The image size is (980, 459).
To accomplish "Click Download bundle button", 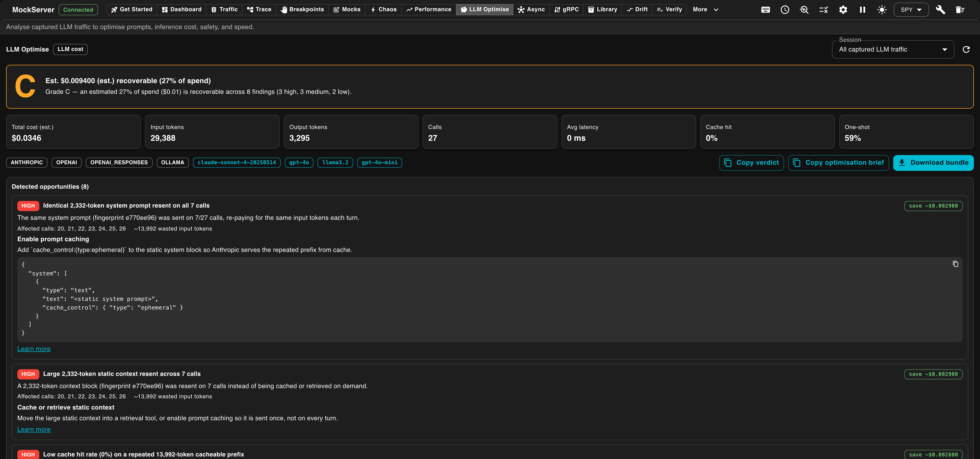I will coord(933,163).
